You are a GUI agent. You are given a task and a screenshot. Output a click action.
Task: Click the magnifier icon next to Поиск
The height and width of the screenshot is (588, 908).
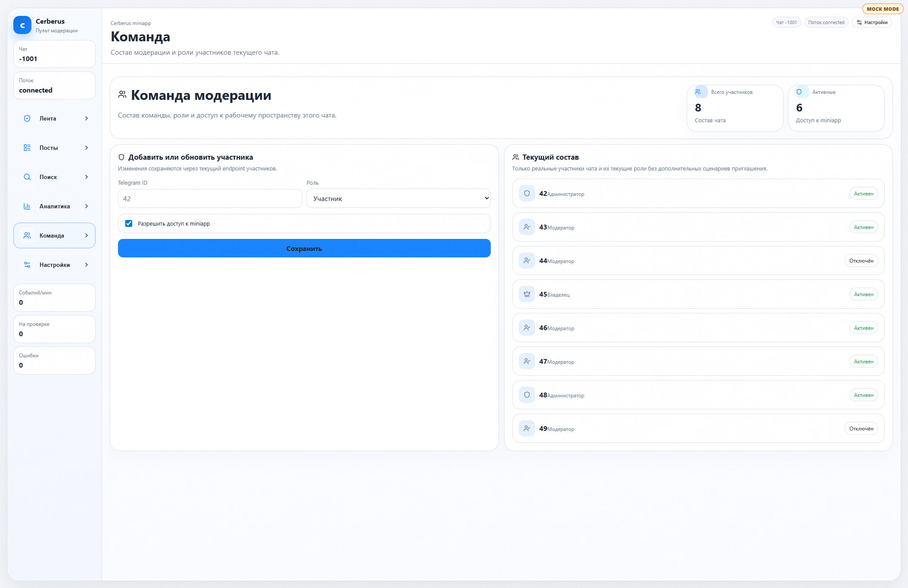tap(27, 177)
